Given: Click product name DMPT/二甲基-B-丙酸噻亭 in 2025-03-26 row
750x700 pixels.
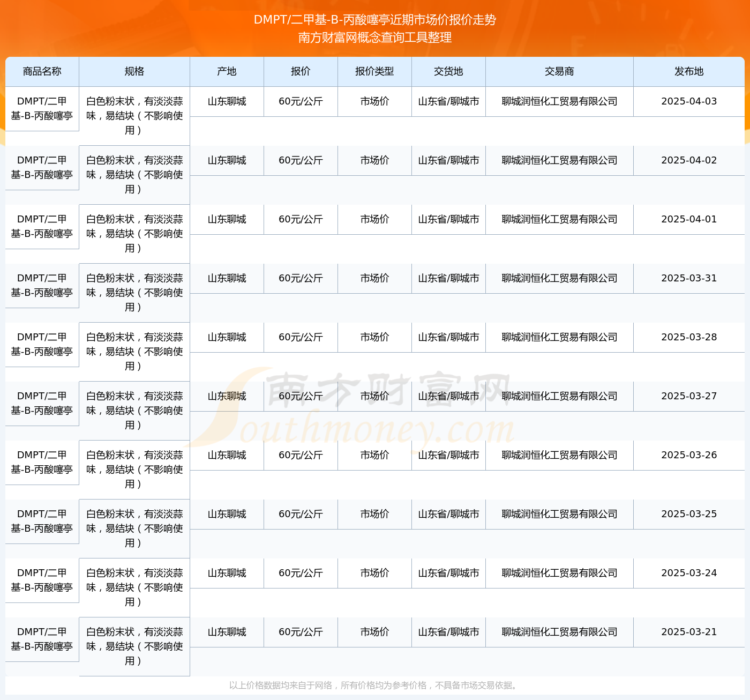Looking at the screenshot, I should click(x=42, y=462).
